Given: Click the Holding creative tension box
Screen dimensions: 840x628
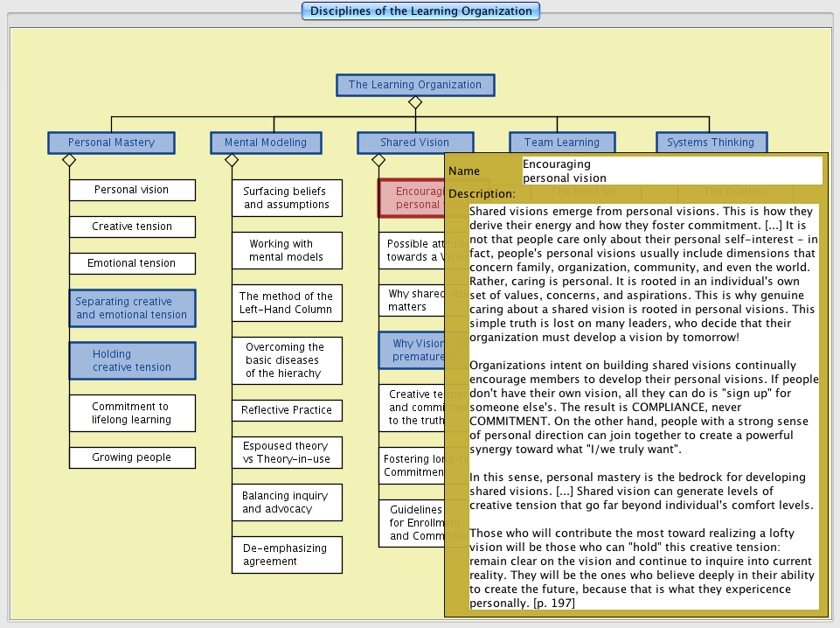Looking at the screenshot, I should point(132,360).
